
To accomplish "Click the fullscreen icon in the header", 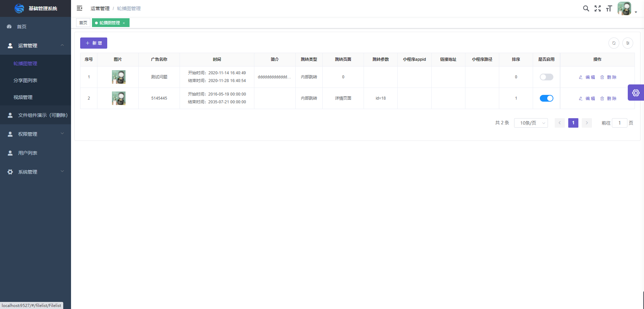I will pos(598,8).
